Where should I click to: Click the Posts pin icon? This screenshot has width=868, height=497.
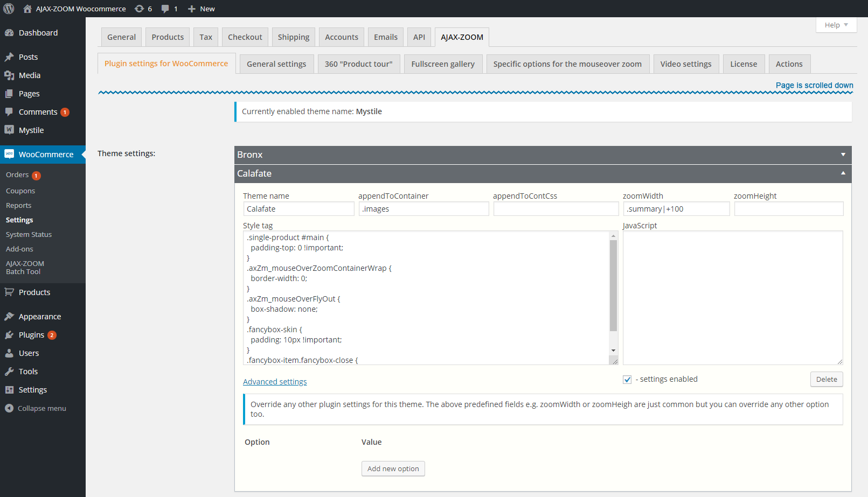pos(9,57)
